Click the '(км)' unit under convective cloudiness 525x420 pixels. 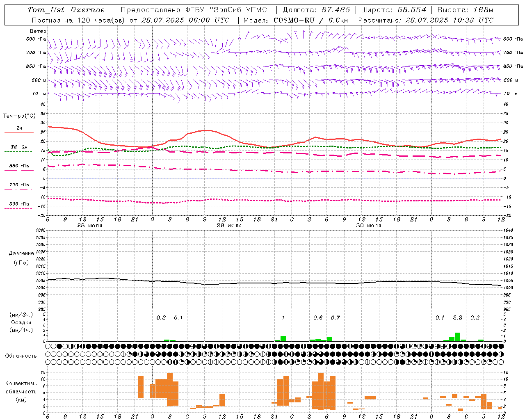(x=21, y=399)
